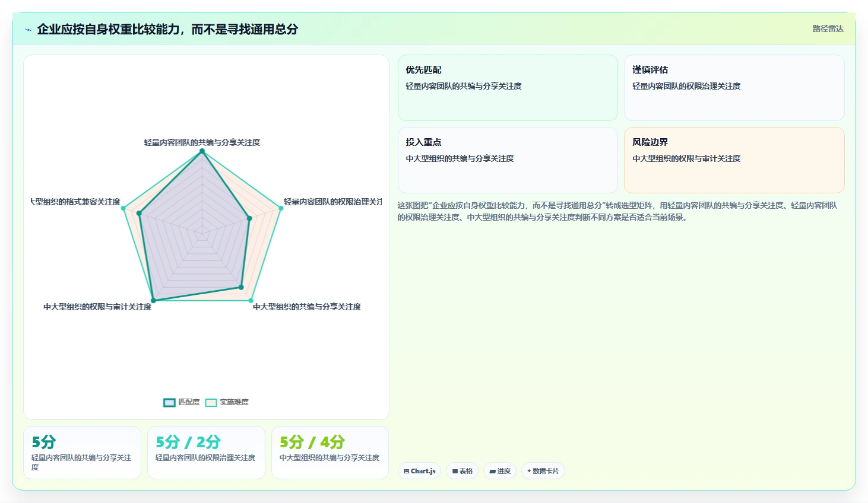
Task: Click 轻量内容团队的共编与分享关注度 under 优先匹配
Action: 464,86
